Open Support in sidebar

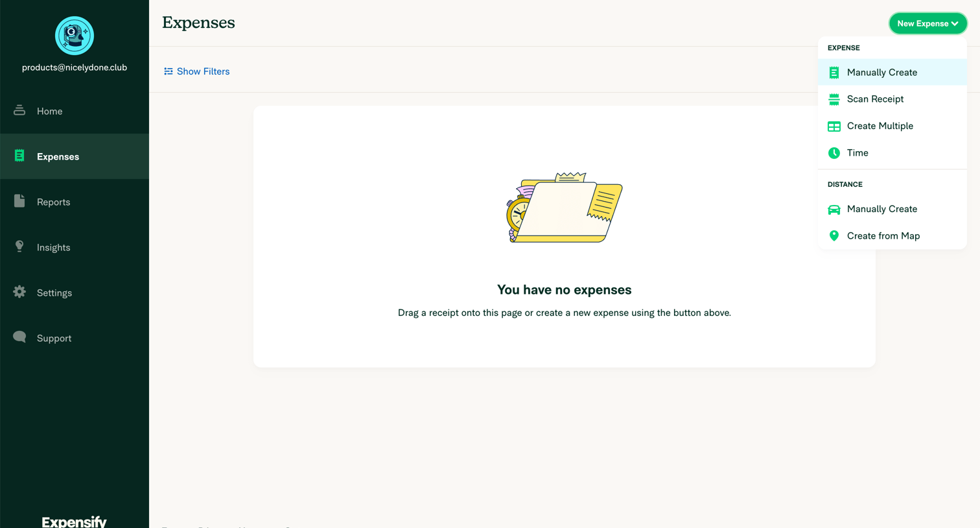[75, 338]
